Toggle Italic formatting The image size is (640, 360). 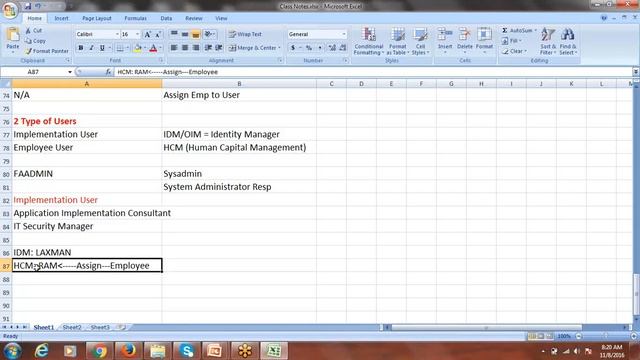(91, 48)
